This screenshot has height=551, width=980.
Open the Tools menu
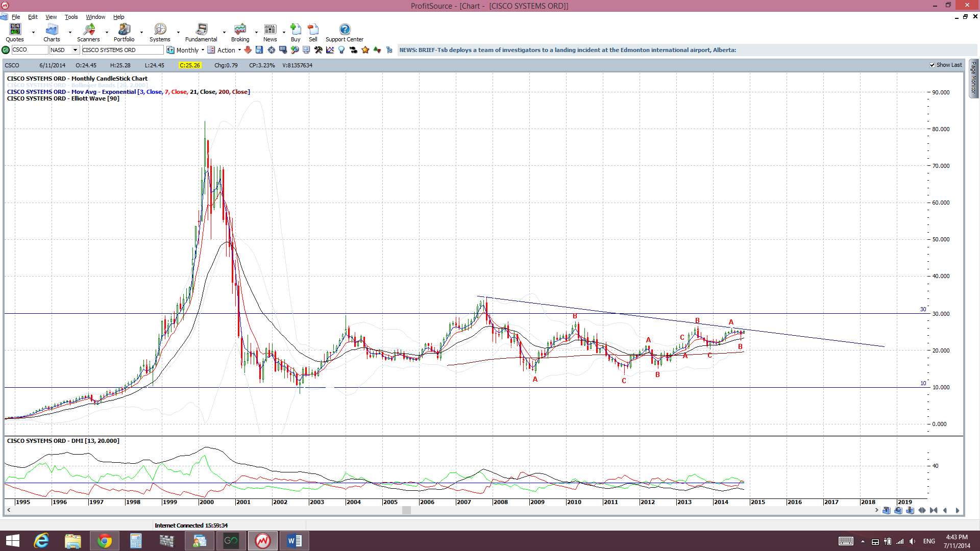71,17
